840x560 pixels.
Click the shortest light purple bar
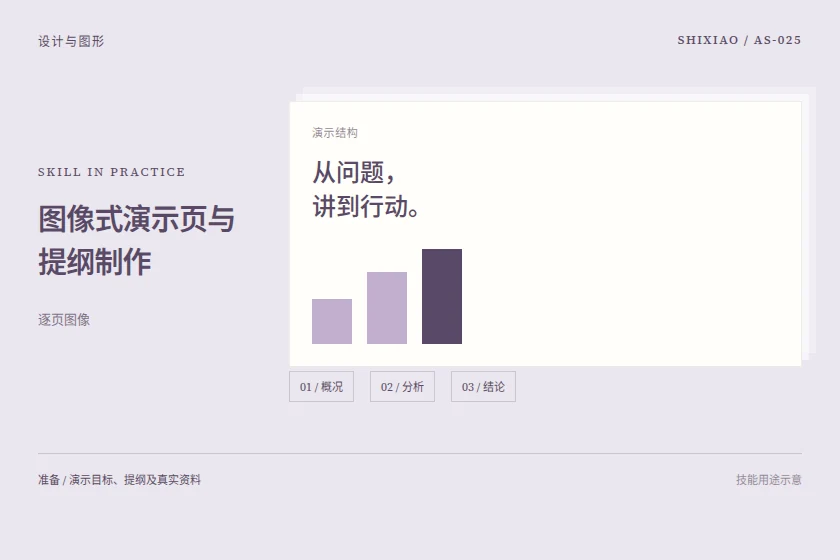(x=332, y=322)
